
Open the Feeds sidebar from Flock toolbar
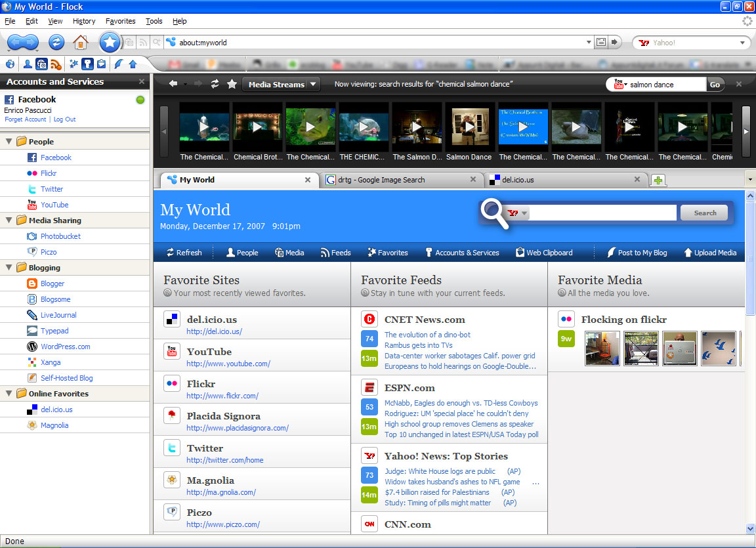click(x=56, y=64)
